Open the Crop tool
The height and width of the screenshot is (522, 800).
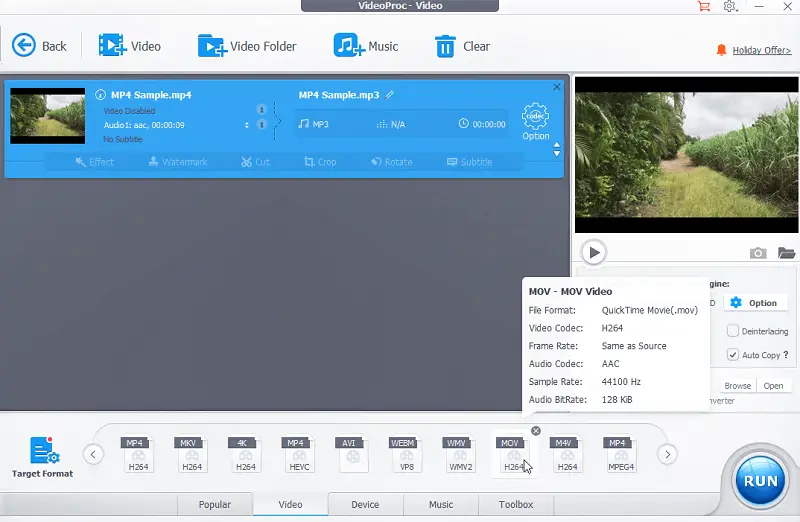point(320,162)
